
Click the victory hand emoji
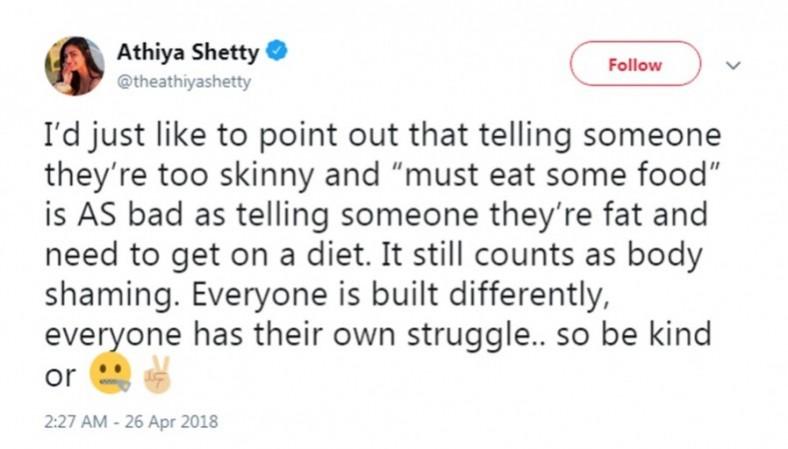point(157,374)
